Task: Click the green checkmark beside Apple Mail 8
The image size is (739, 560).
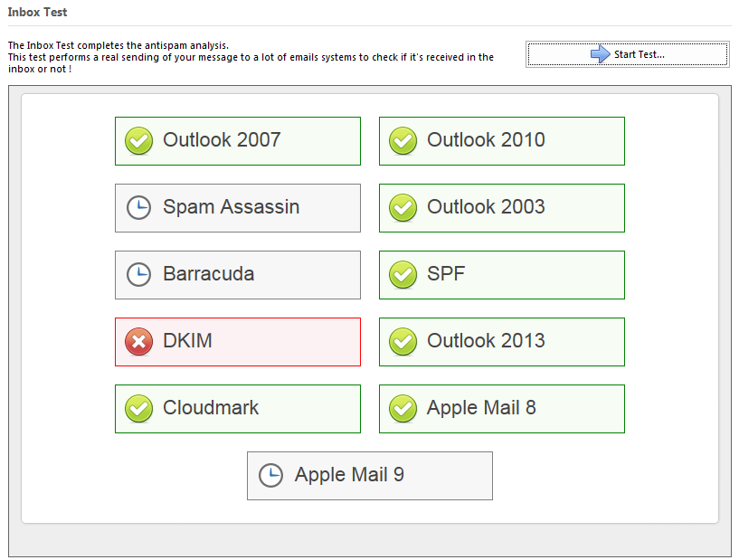Action: (x=403, y=408)
